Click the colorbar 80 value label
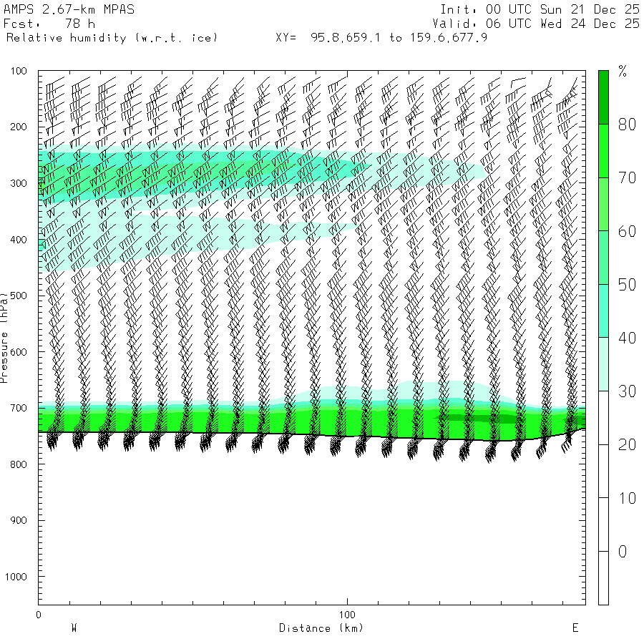This screenshot has width=644, height=644. tap(627, 125)
